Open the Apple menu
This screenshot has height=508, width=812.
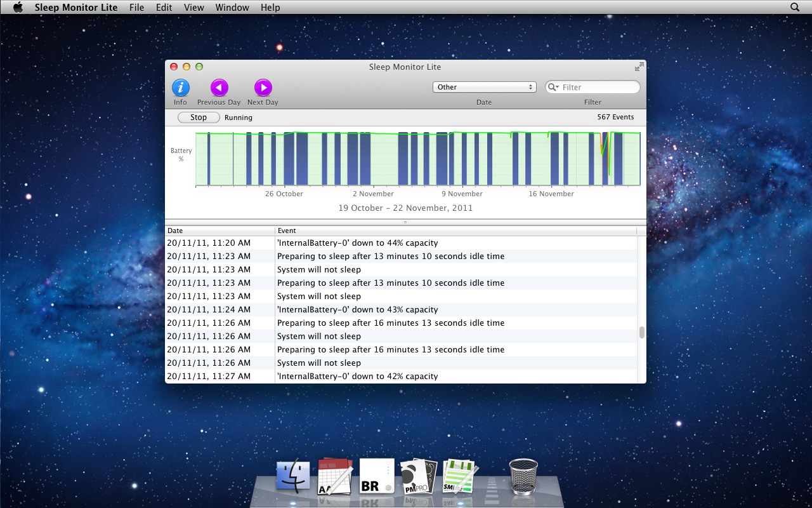[x=18, y=7]
